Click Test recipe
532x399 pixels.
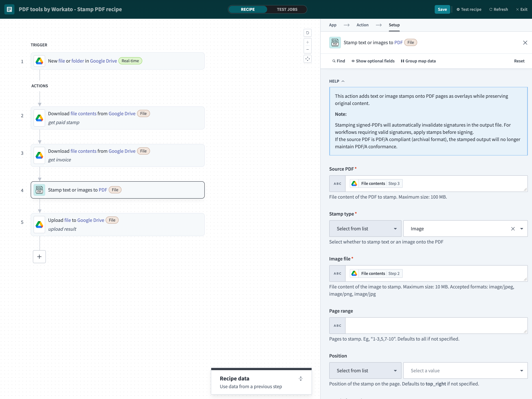tap(469, 9)
